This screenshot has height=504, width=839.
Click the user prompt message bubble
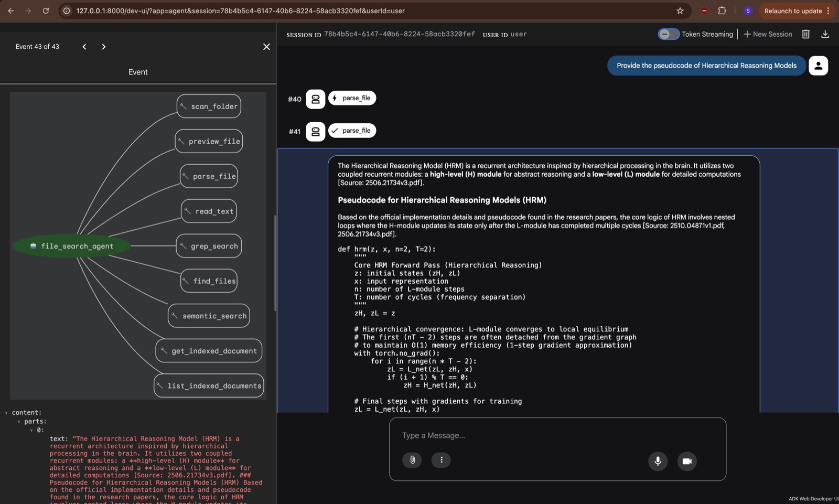pyautogui.click(x=706, y=66)
